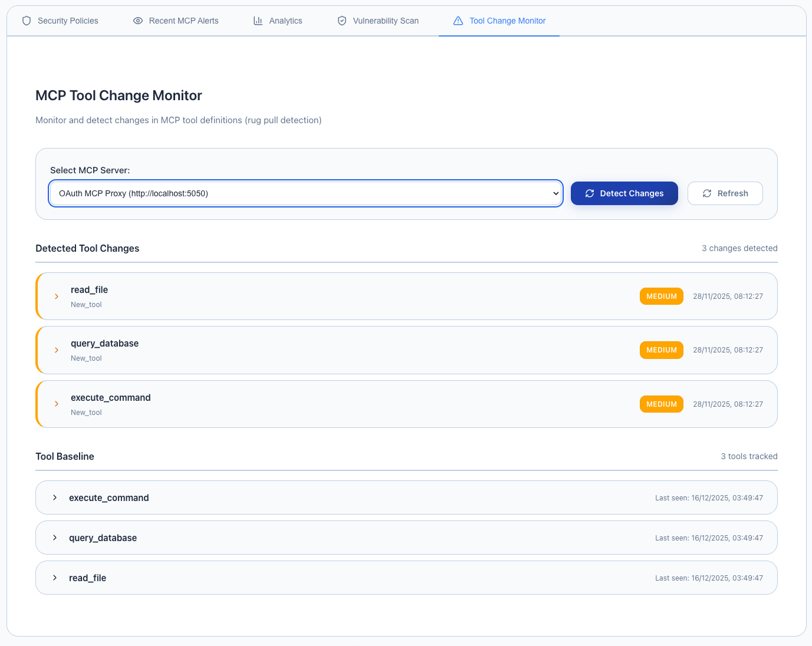The height and width of the screenshot is (646, 812).
Task: Click the MEDIUM badge on the query_database change
Action: (x=661, y=350)
